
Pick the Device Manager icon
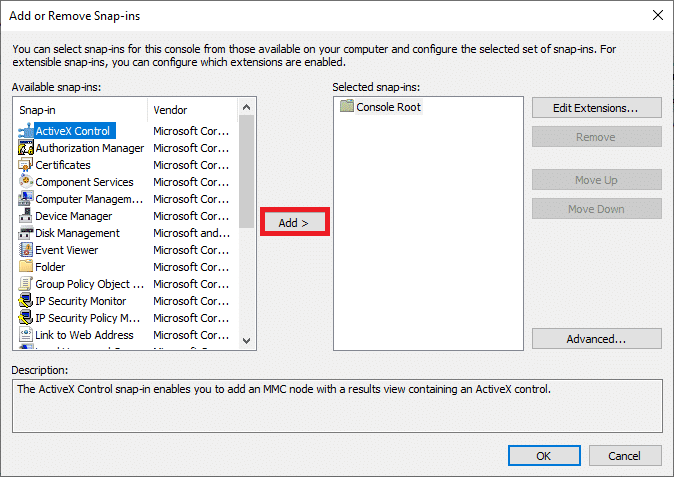pyautogui.click(x=26, y=216)
